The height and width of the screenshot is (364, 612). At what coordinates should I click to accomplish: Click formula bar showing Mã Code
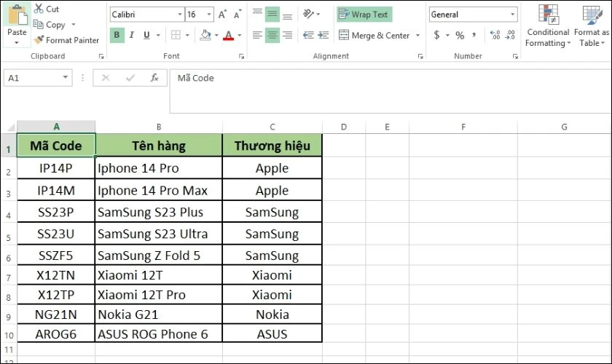tap(391, 91)
